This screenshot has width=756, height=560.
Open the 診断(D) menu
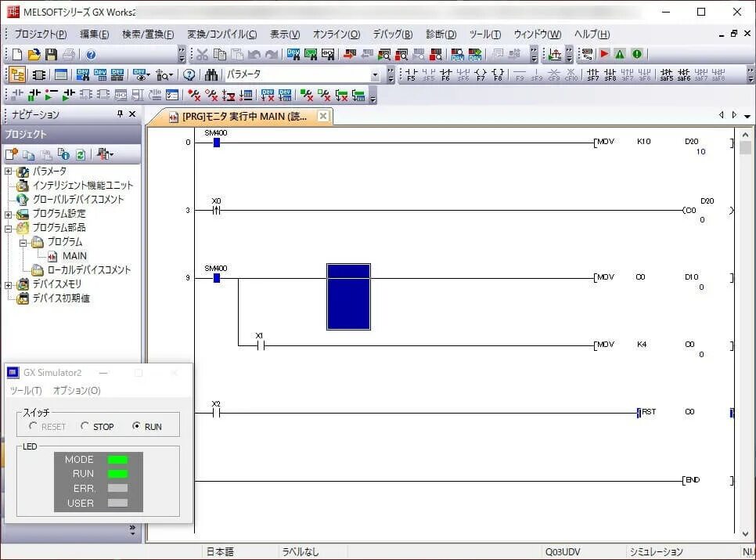441,34
